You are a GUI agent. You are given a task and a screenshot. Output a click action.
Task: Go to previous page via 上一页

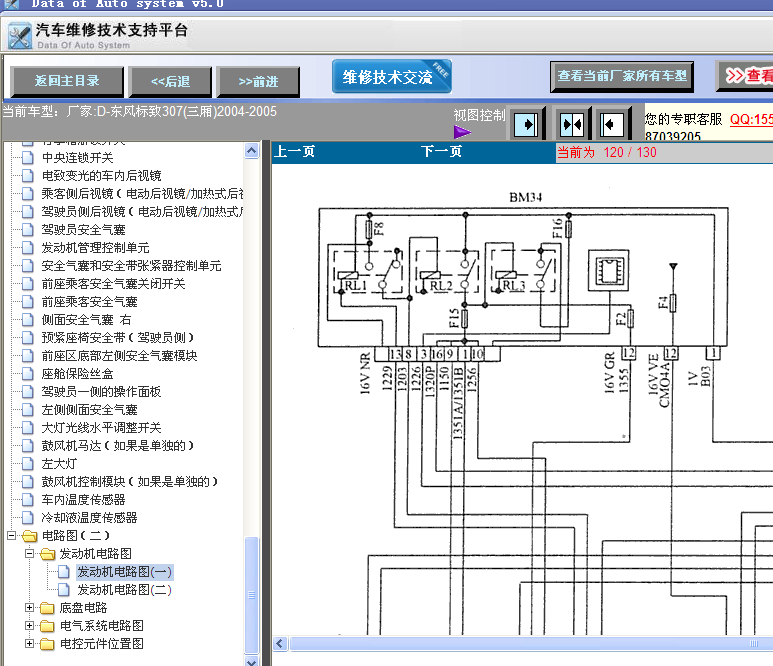[294, 151]
